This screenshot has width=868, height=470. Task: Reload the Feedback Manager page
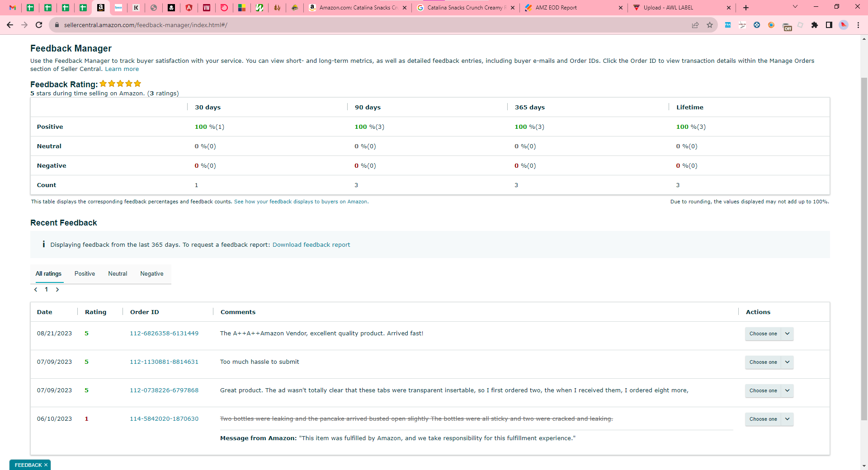click(39, 25)
